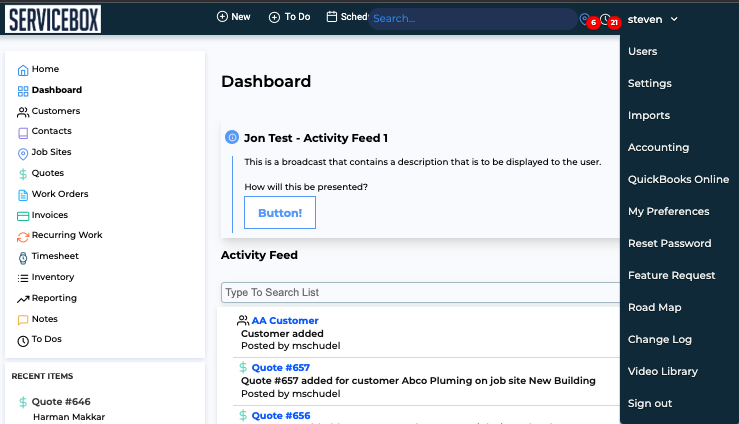Choose Reset Password in the menu
Viewport: 739px width, 424px height.
click(x=669, y=244)
